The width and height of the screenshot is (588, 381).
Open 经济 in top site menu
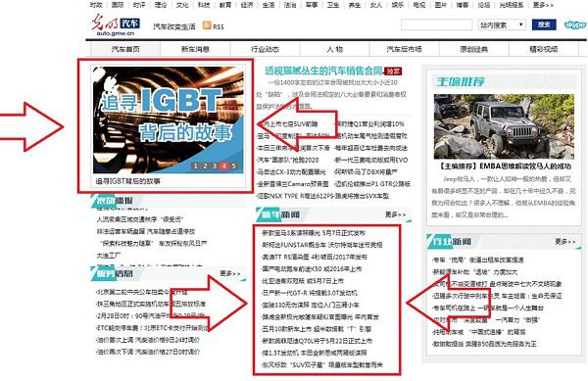247,5
